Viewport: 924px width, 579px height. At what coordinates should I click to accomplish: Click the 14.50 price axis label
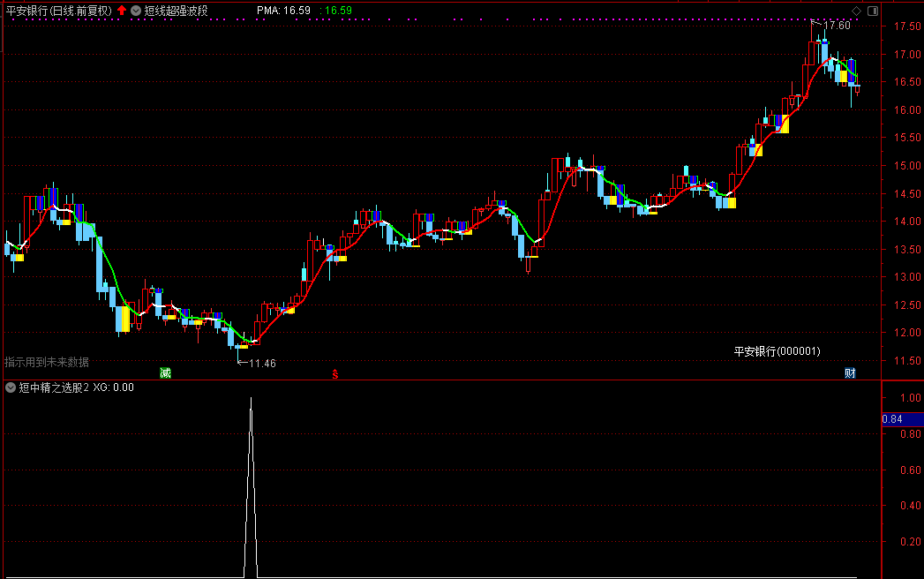click(907, 193)
